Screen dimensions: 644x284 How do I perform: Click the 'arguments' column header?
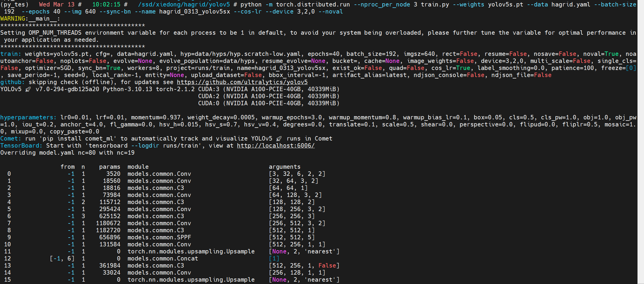(x=284, y=167)
